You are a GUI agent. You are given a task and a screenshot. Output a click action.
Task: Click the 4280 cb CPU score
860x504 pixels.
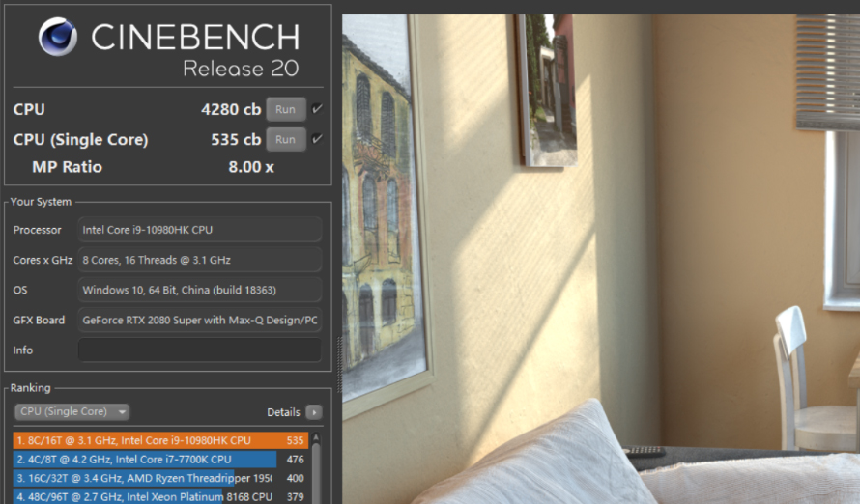coord(231,109)
